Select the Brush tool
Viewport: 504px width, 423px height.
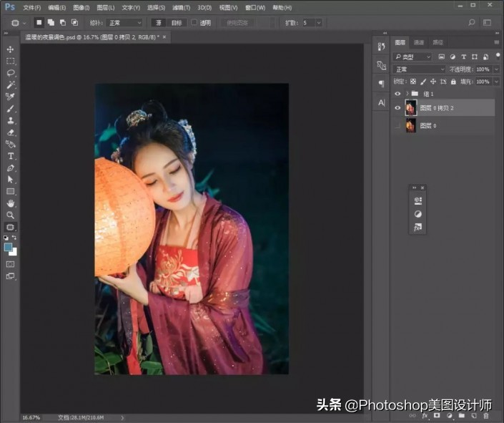point(10,109)
